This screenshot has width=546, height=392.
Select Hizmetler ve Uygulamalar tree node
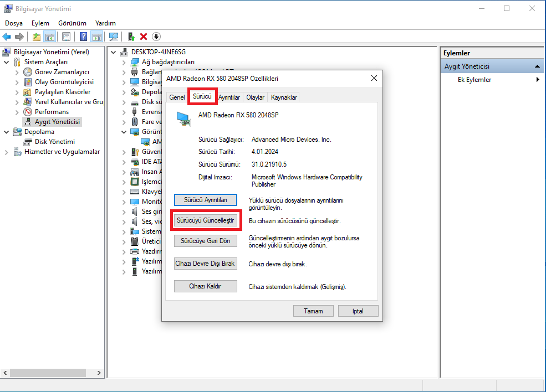[62, 152]
